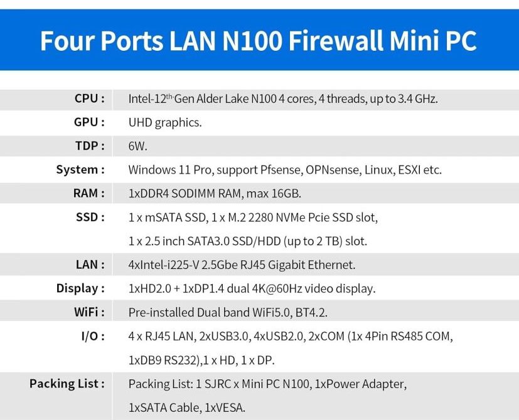This screenshot has height=420, width=519.
Task: Select the GPU row label
Action: (x=89, y=122)
